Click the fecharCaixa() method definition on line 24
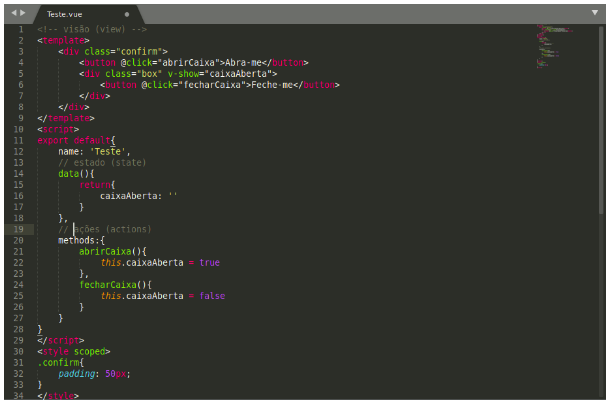Screen dimensions: 610x404 116,285
